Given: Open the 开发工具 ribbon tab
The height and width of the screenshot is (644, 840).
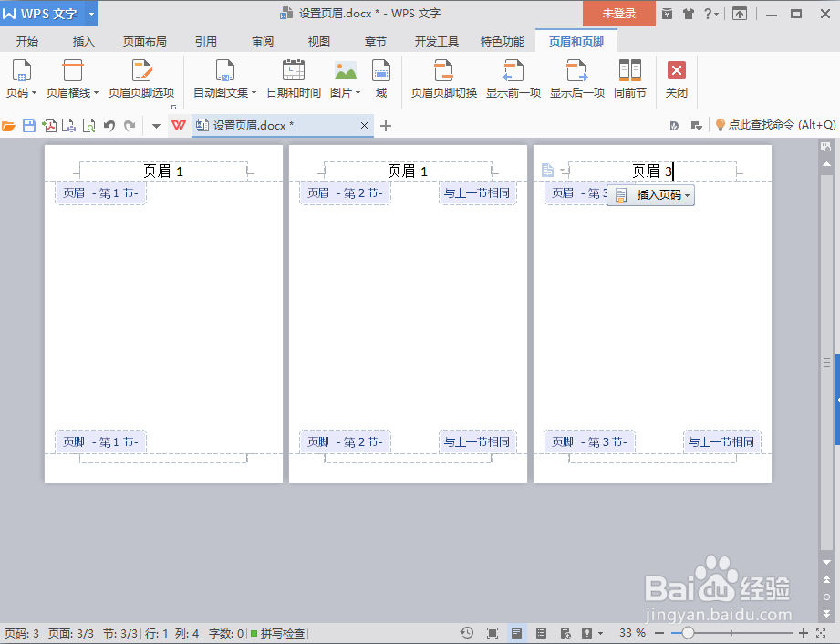Looking at the screenshot, I should (x=436, y=41).
